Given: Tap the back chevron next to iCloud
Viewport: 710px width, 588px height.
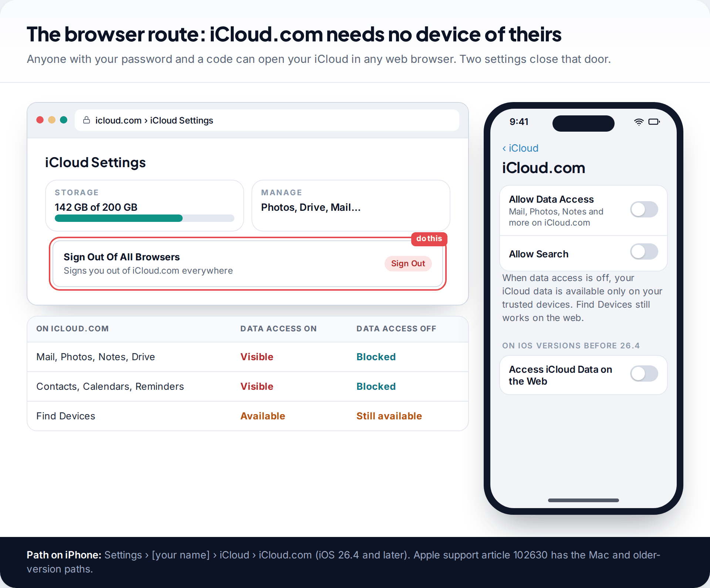Looking at the screenshot, I should (x=504, y=148).
